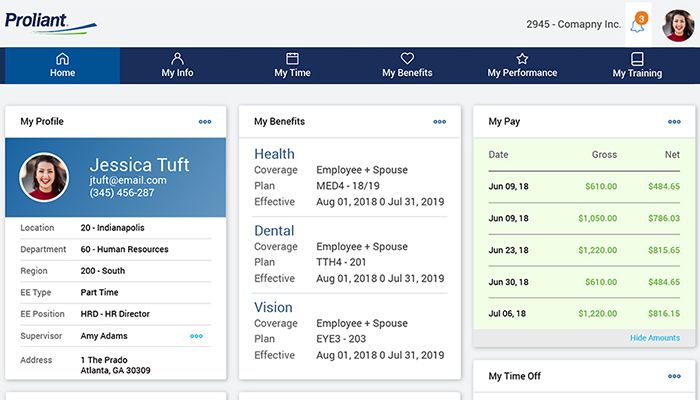Screen dimensions: 700x400
Task: Click the house icon in navigation
Action: [x=62, y=59]
